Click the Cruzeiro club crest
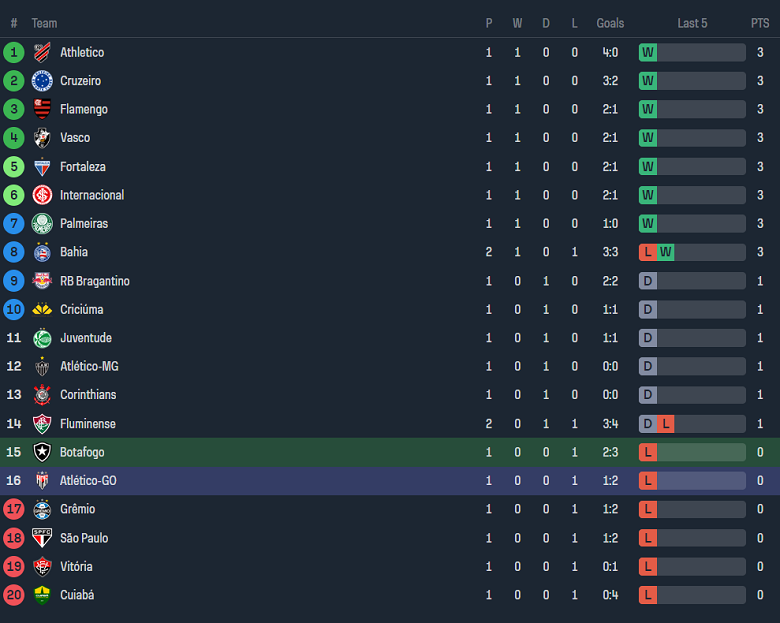780x623 pixels. click(42, 81)
